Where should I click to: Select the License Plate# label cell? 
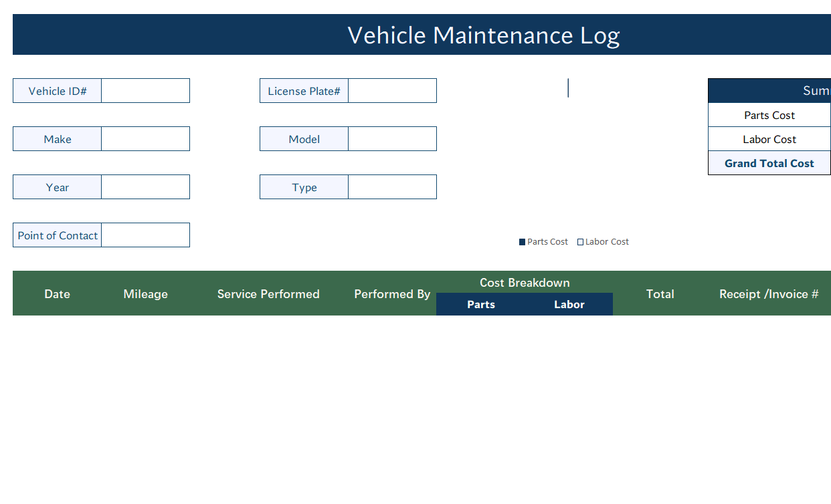[x=304, y=91]
